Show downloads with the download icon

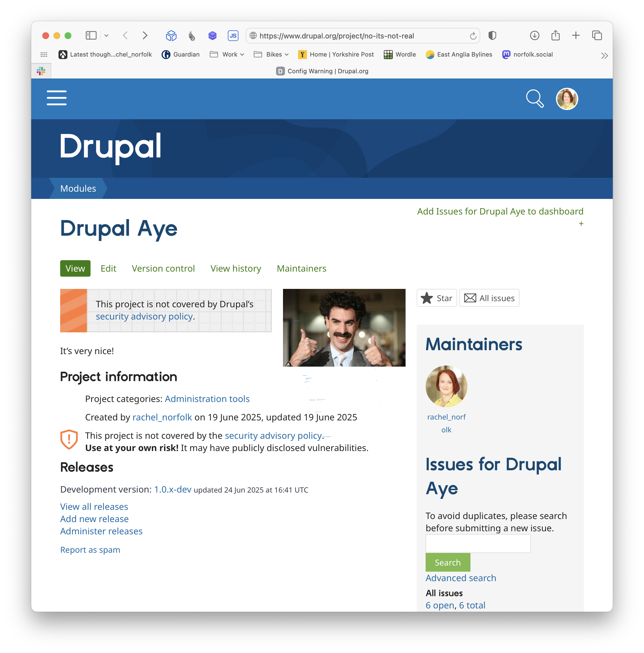pyautogui.click(x=534, y=35)
